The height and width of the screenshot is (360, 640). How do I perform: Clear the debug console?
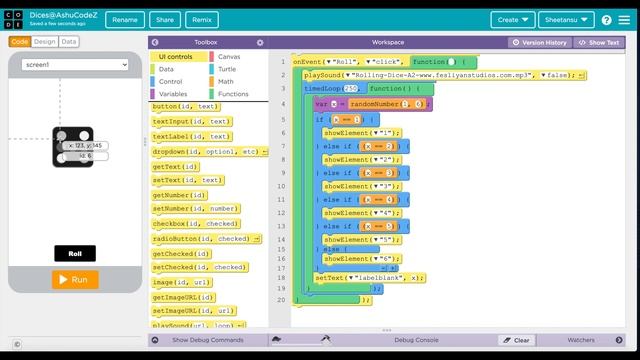pos(516,340)
